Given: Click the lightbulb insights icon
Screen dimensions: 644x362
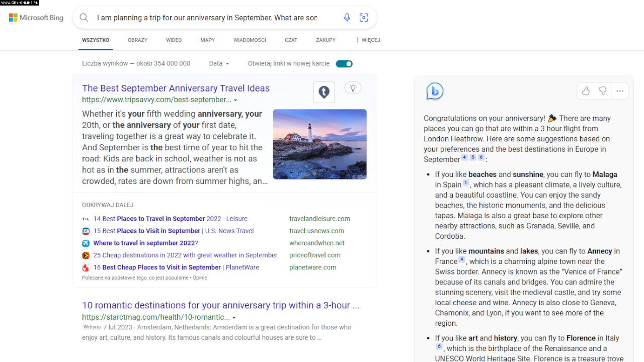Looking at the screenshot, I should click(x=353, y=88).
